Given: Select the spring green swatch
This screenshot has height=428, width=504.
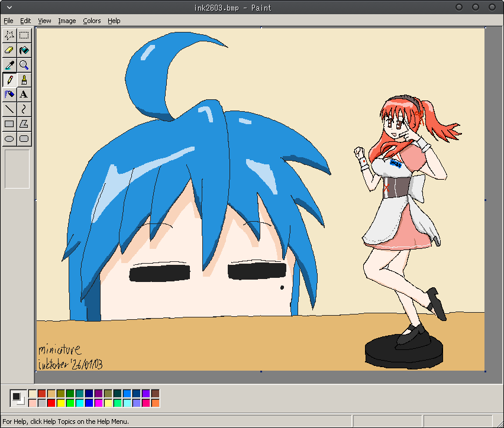Looking at the screenshot, I should pos(118,403).
